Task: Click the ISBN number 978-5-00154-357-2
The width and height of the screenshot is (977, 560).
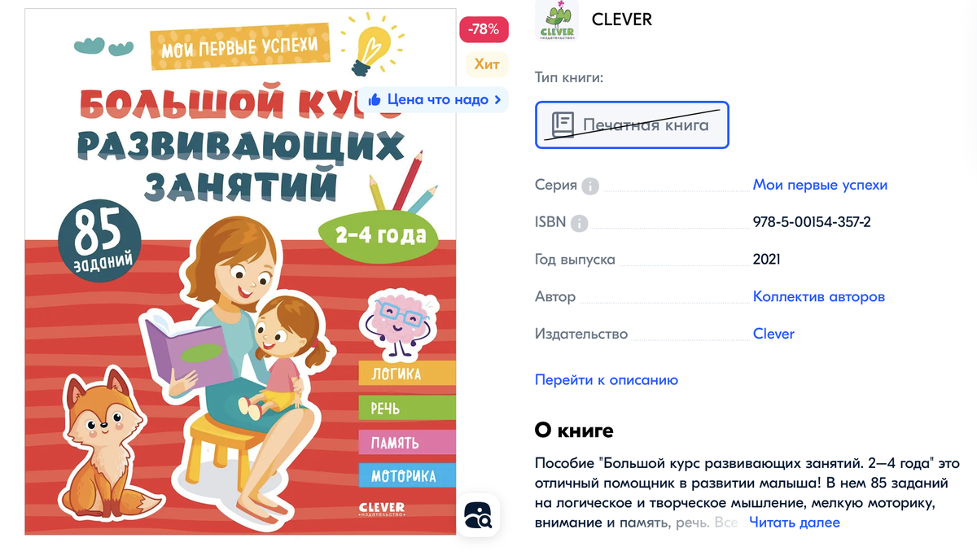Action: point(812,222)
